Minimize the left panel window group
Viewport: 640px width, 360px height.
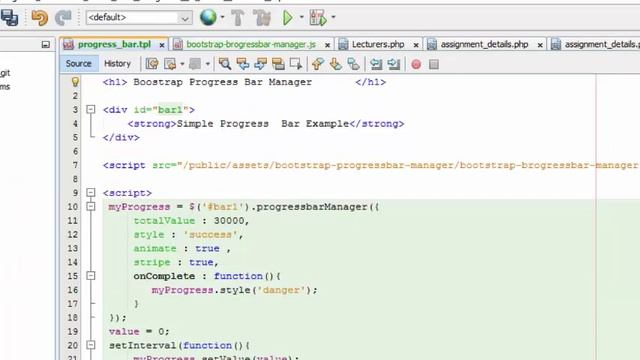pos(46,44)
